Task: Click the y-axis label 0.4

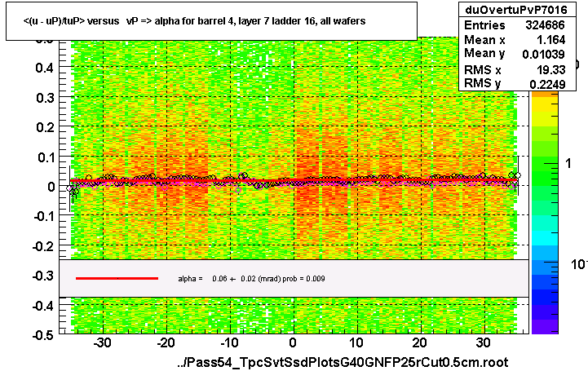Action: pos(45,68)
